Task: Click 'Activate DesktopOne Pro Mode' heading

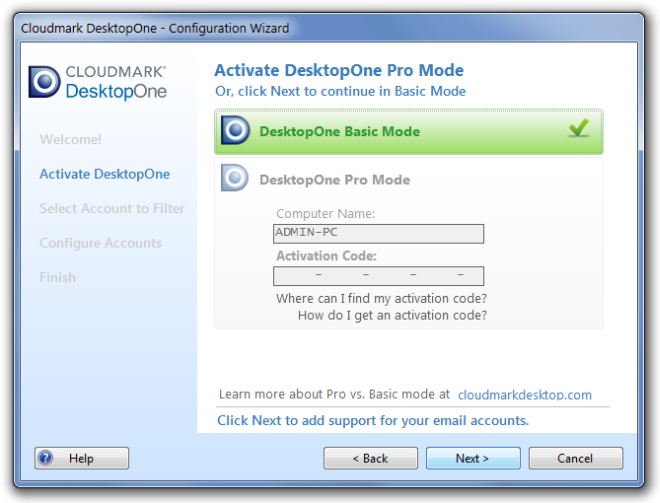Action: [339, 70]
